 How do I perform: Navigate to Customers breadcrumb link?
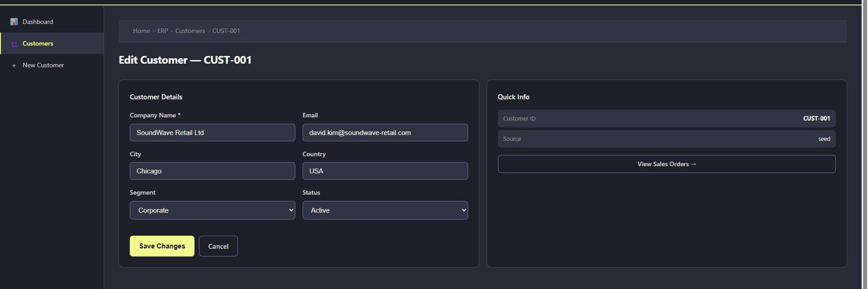pos(190,31)
